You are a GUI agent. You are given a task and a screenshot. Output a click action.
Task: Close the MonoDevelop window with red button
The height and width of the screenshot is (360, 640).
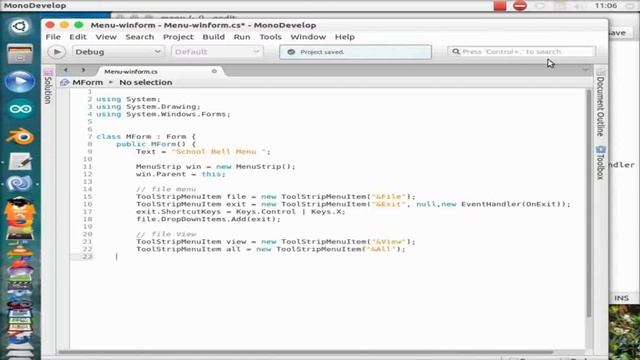pos(50,25)
